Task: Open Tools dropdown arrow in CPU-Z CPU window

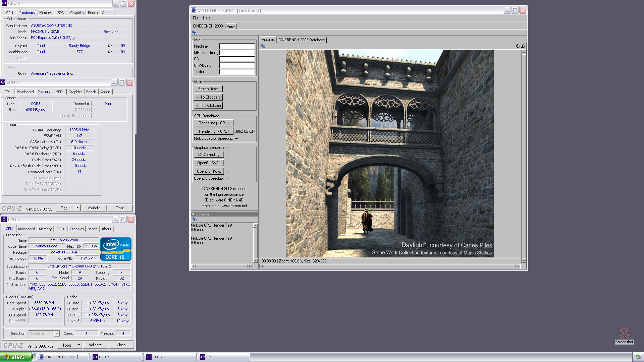Action: [x=79, y=345]
